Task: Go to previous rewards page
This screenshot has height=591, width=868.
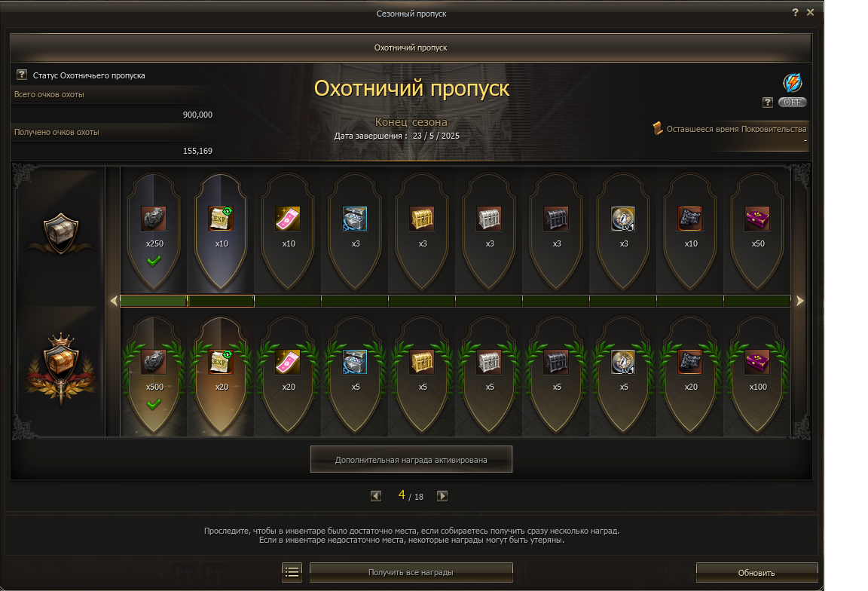Action: pyautogui.click(x=376, y=496)
